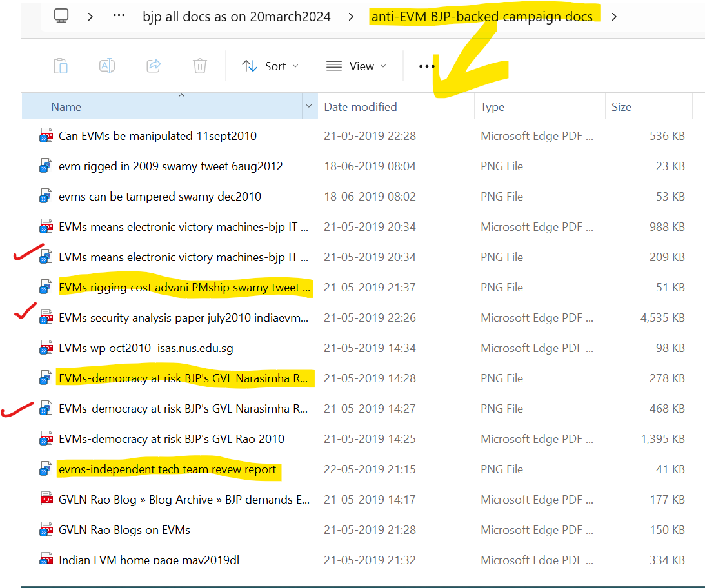Image resolution: width=705 pixels, height=588 pixels.
Task: Click the 41 KB size cell
Action: tap(670, 469)
